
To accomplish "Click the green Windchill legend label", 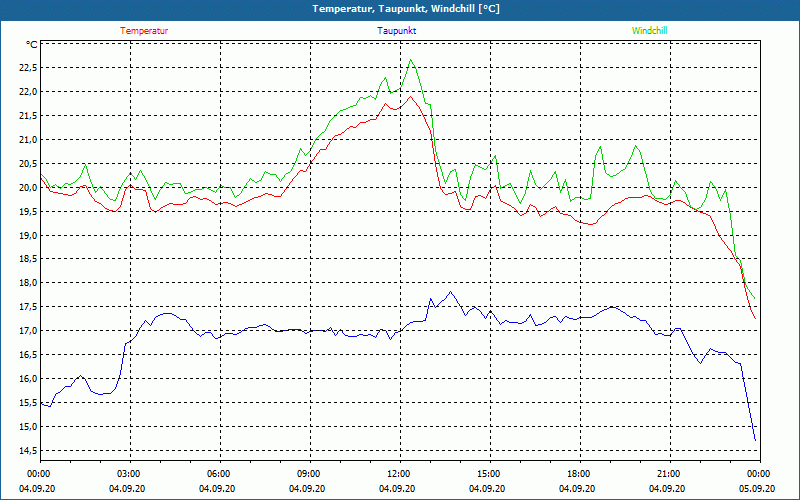I will pos(649,31).
